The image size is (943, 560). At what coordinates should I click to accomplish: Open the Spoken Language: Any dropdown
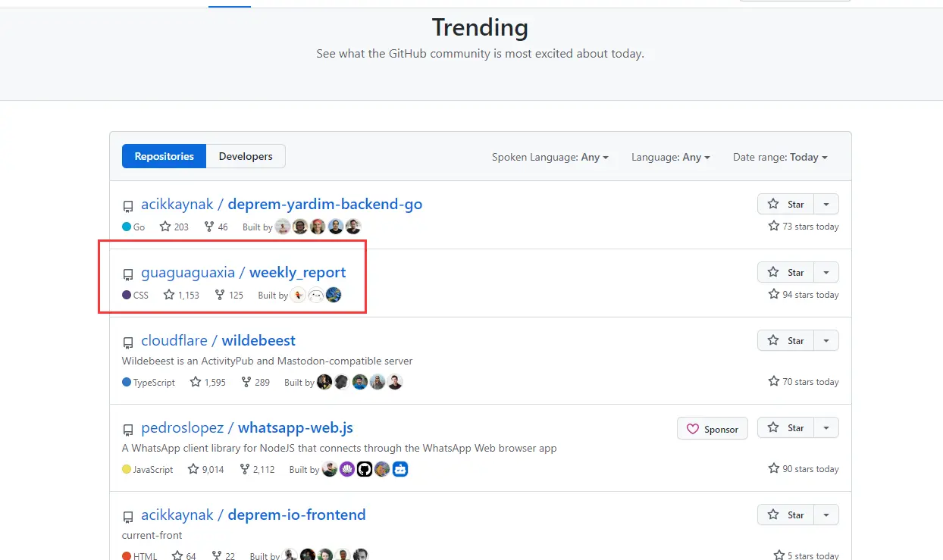[x=550, y=157]
